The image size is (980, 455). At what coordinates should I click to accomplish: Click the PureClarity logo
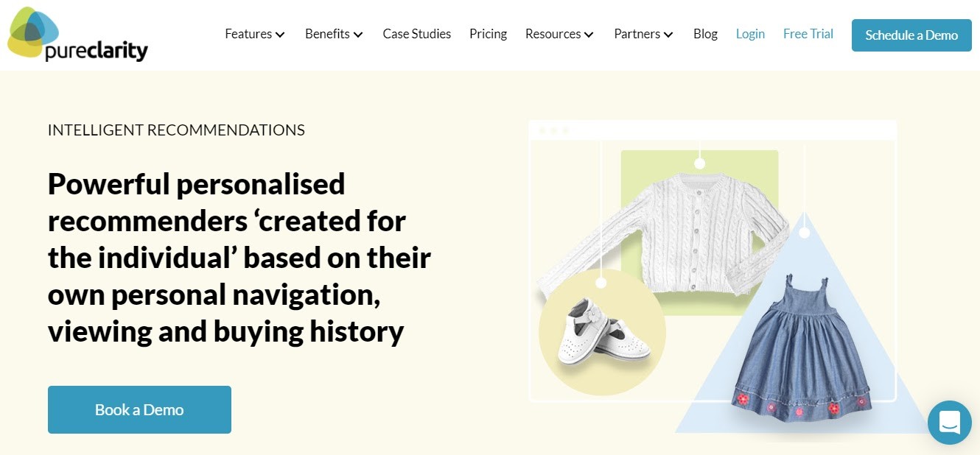click(x=77, y=35)
